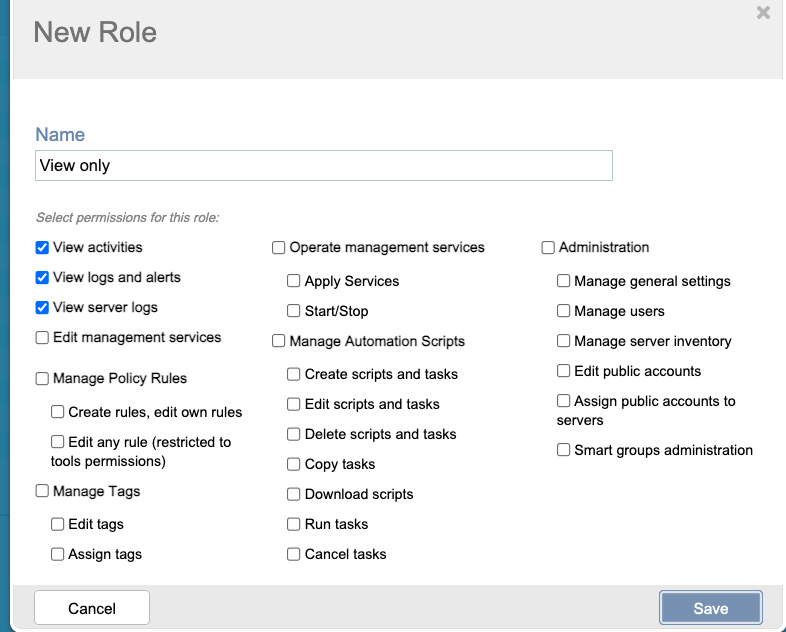Check Manage Policy Rules

click(x=42, y=378)
